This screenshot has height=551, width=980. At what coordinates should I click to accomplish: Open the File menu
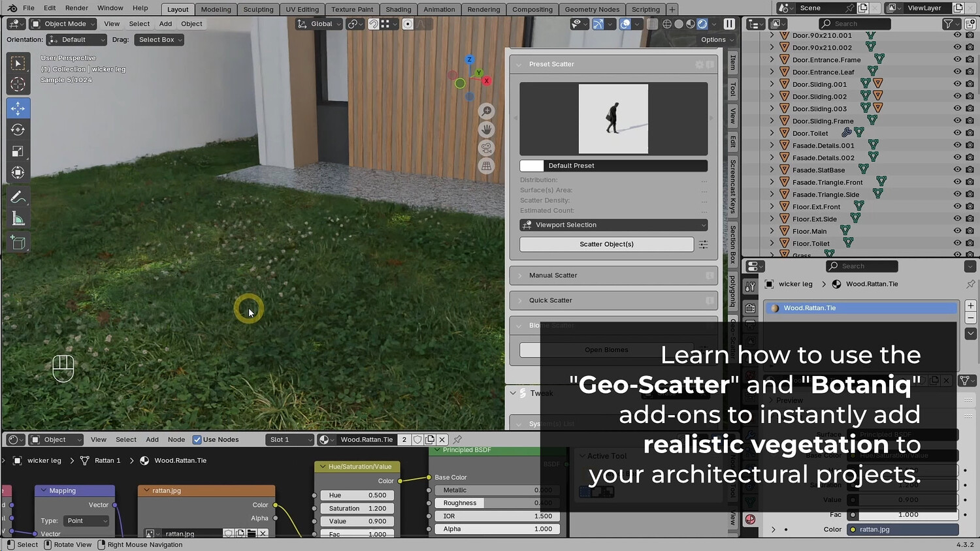point(29,8)
